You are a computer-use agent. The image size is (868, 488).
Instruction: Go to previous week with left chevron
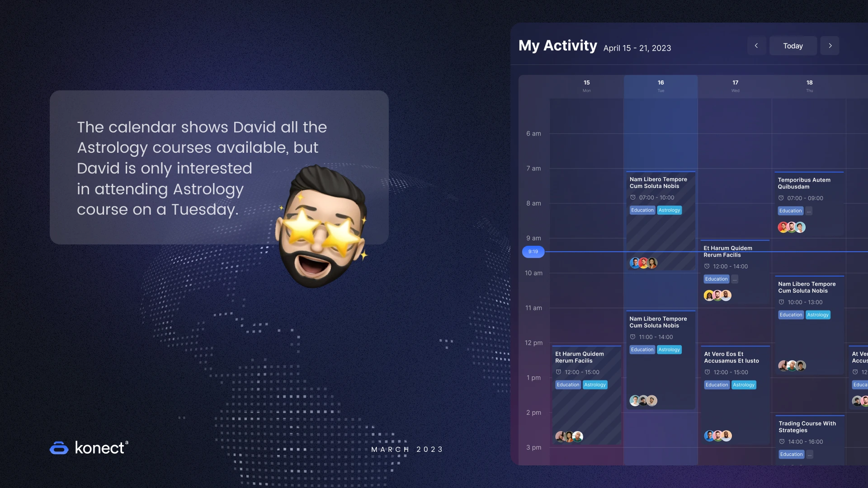756,46
